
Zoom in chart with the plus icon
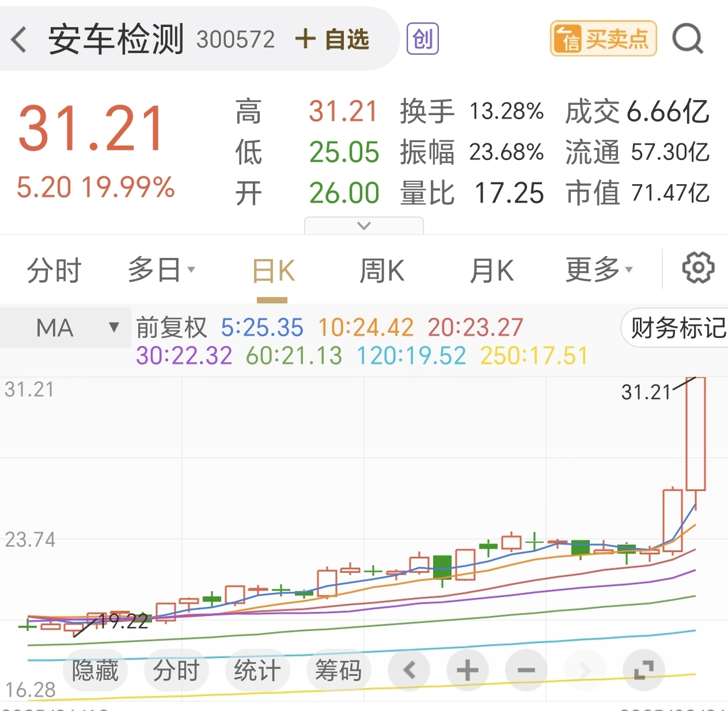(x=467, y=670)
